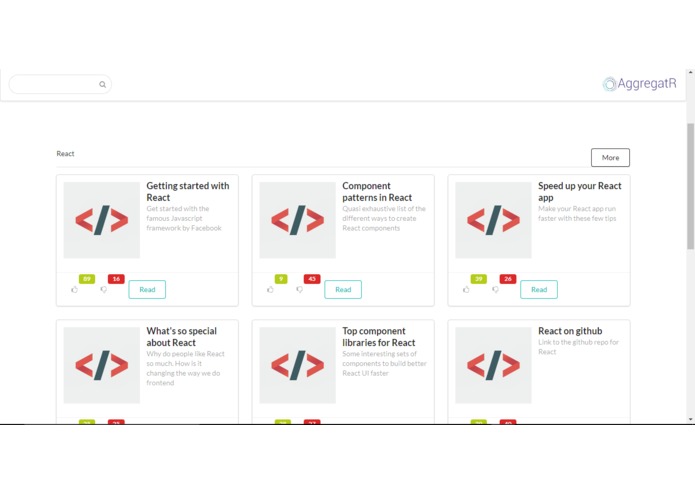Image resolution: width=695 pixels, height=494 pixels.
Task: Click the React section heading
Action: [x=65, y=154]
